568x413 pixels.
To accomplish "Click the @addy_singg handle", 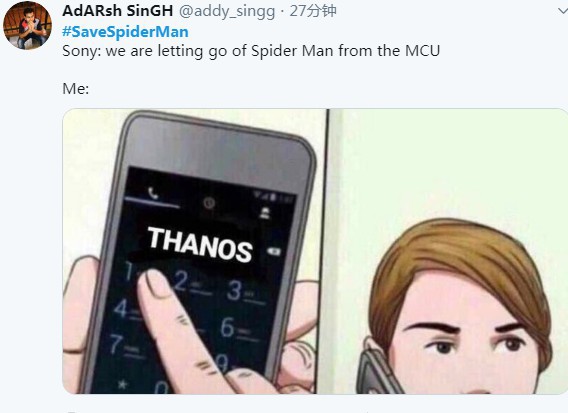I will pyautogui.click(x=227, y=11).
